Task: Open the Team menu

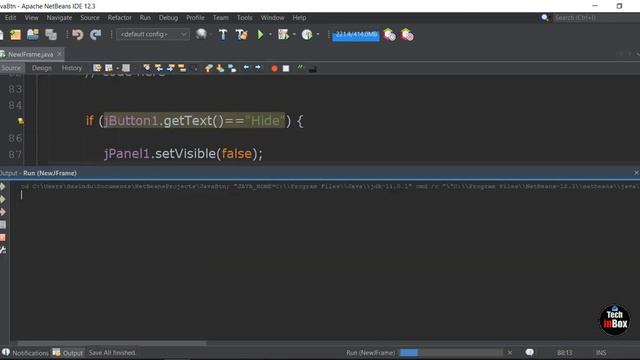Action: click(x=220, y=18)
